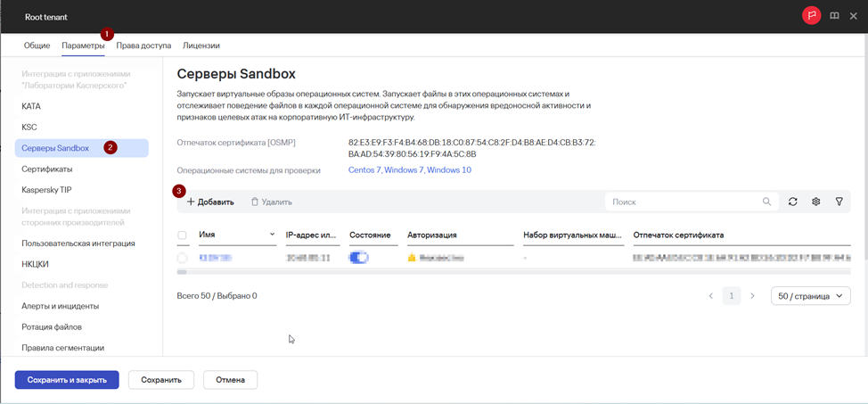Click the Набор виртуальных машин column header

point(574,235)
